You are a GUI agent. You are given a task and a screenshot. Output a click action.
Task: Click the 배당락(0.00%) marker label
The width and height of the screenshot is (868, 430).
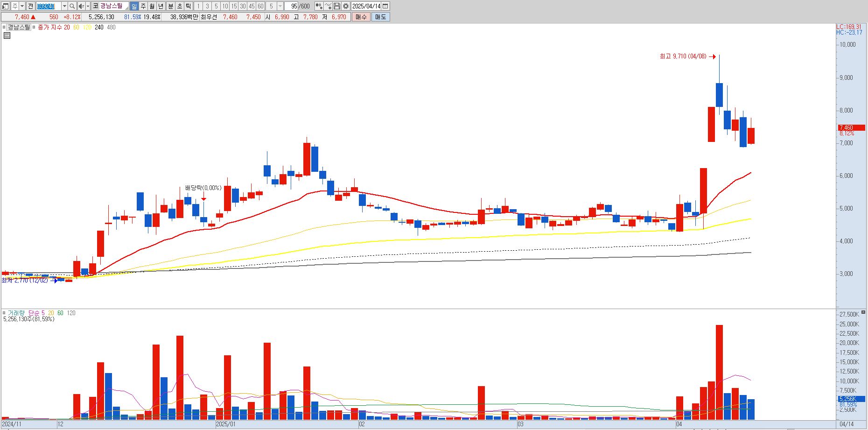[x=203, y=188]
